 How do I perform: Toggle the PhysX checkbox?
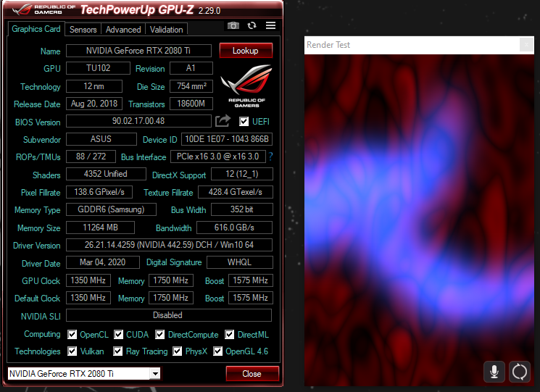click(x=178, y=351)
